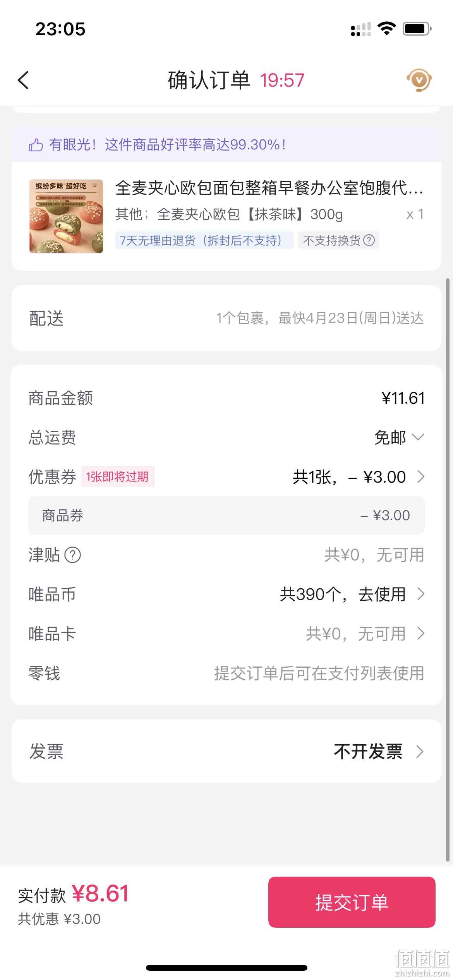
Task: Open invoice options showing 不开发票
Action: [x=226, y=751]
